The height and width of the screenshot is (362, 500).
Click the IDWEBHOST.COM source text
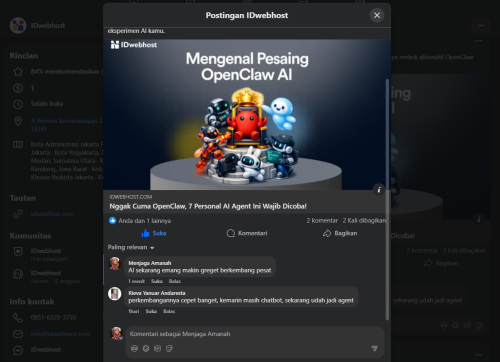tap(131, 197)
